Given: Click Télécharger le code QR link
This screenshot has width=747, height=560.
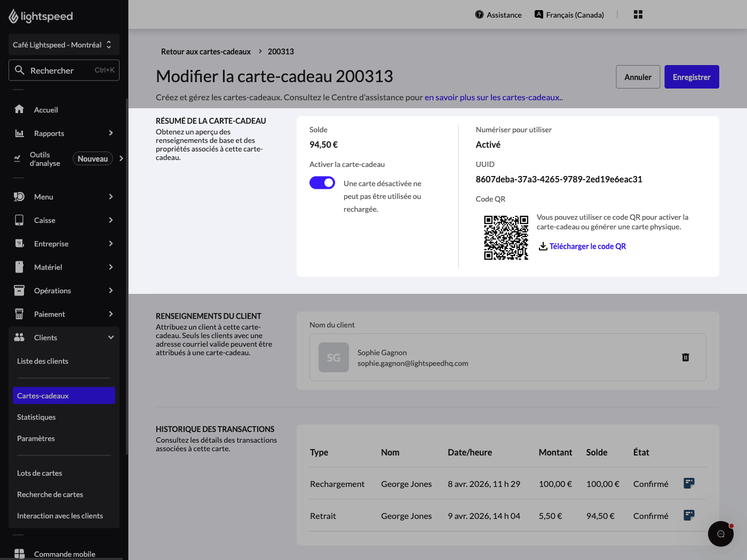Looking at the screenshot, I should point(587,246).
